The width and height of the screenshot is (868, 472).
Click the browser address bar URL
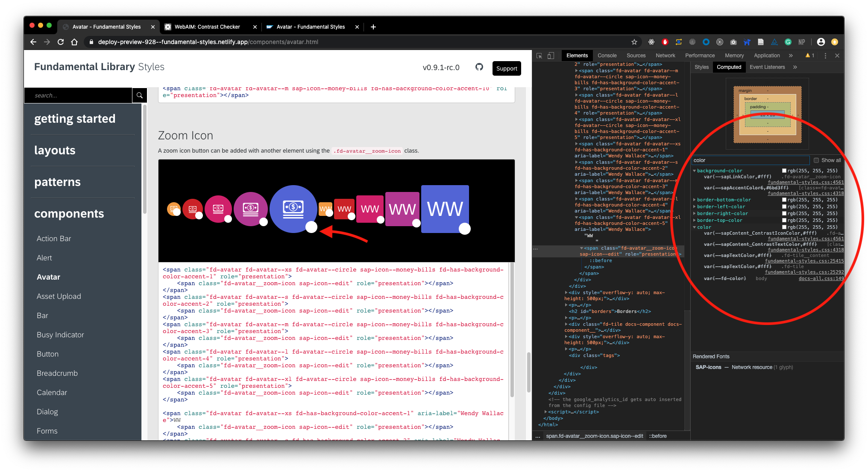(x=208, y=42)
